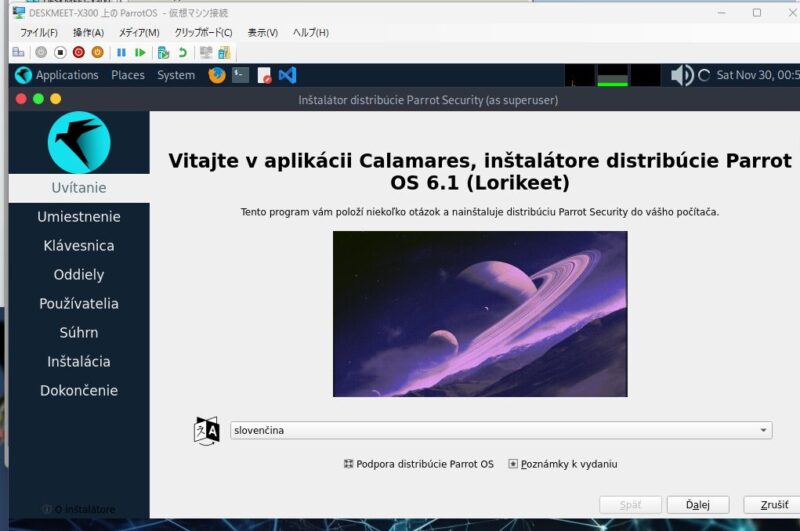800x531 pixels.
Task: Click the green revert arrow toolbar icon
Action: tap(182, 52)
